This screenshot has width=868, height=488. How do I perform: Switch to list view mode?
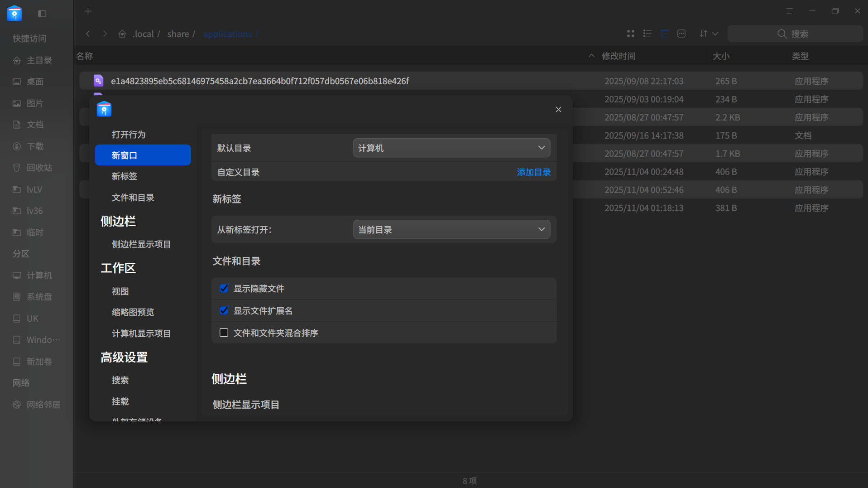647,34
